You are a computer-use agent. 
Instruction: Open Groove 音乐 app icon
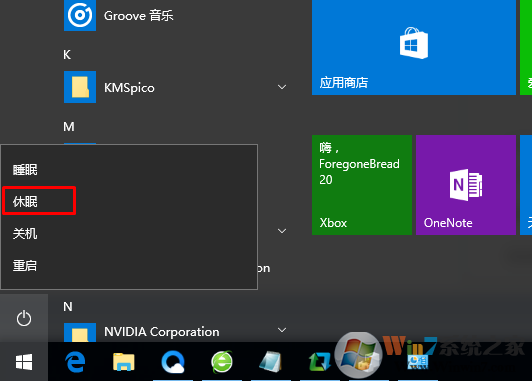(80, 15)
